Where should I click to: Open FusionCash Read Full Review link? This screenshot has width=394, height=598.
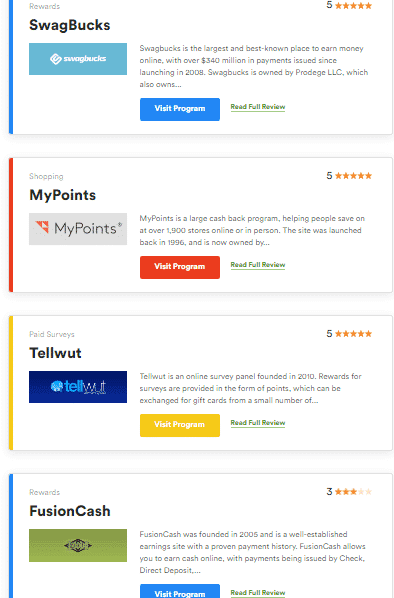pos(258,593)
